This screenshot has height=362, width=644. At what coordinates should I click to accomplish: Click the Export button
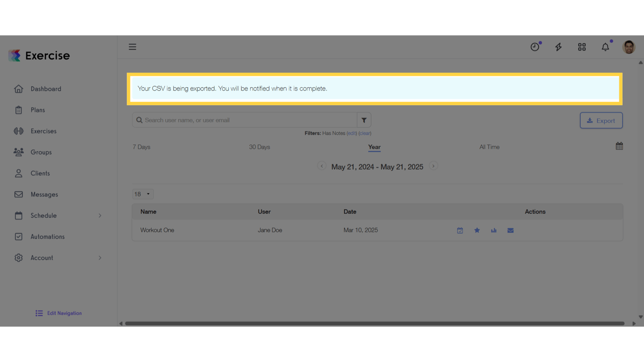(x=601, y=120)
